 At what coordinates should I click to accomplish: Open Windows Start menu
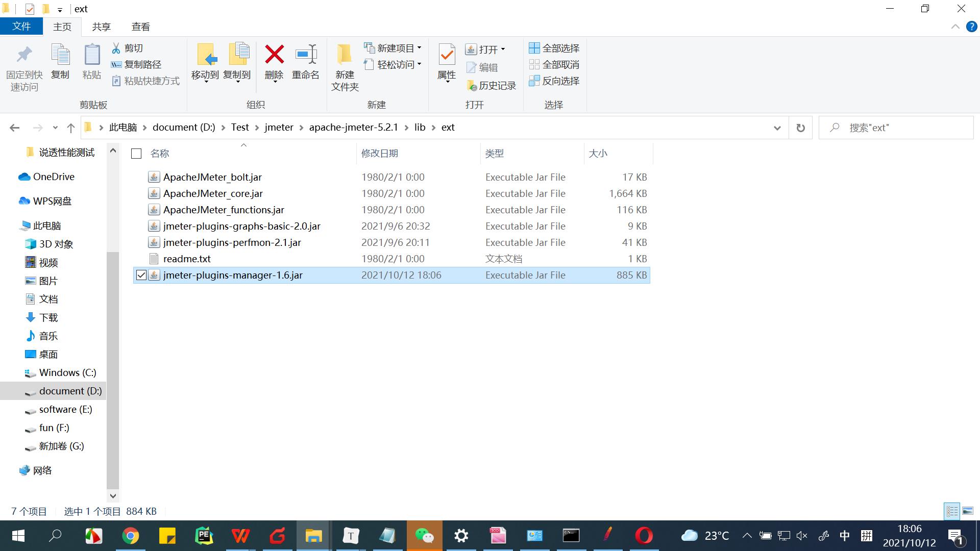point(18,536)
